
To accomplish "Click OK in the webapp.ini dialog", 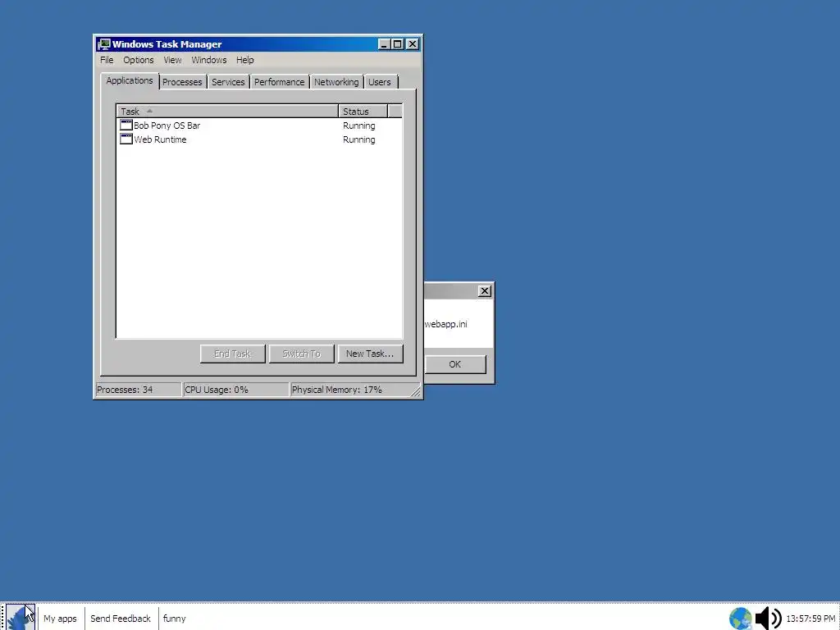I will tap(454, 364).
